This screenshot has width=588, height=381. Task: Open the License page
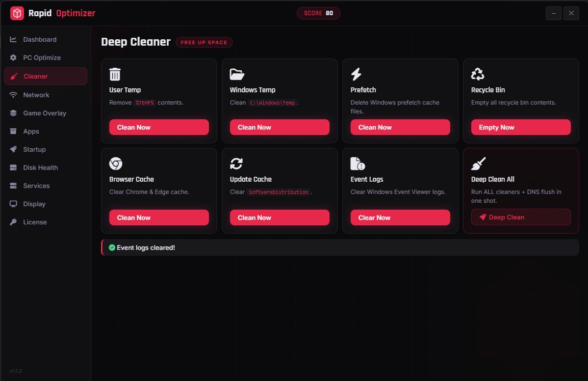46,222
